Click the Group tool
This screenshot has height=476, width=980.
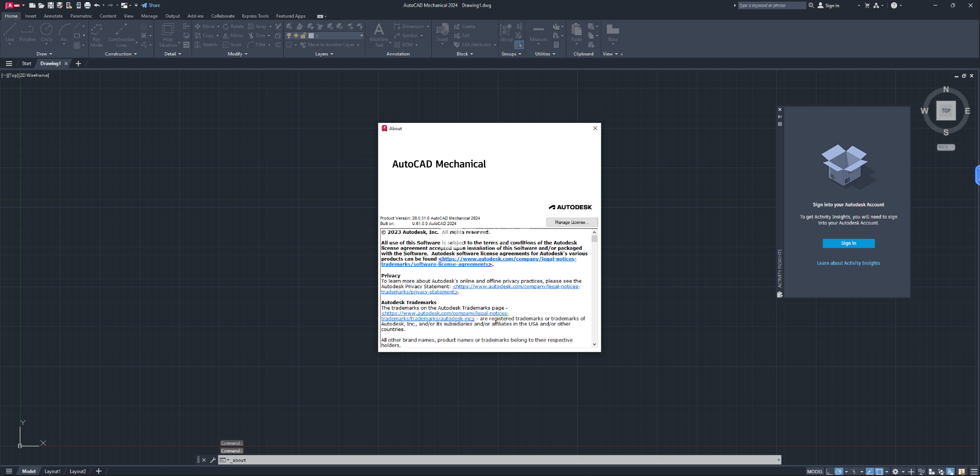point(506,32)
